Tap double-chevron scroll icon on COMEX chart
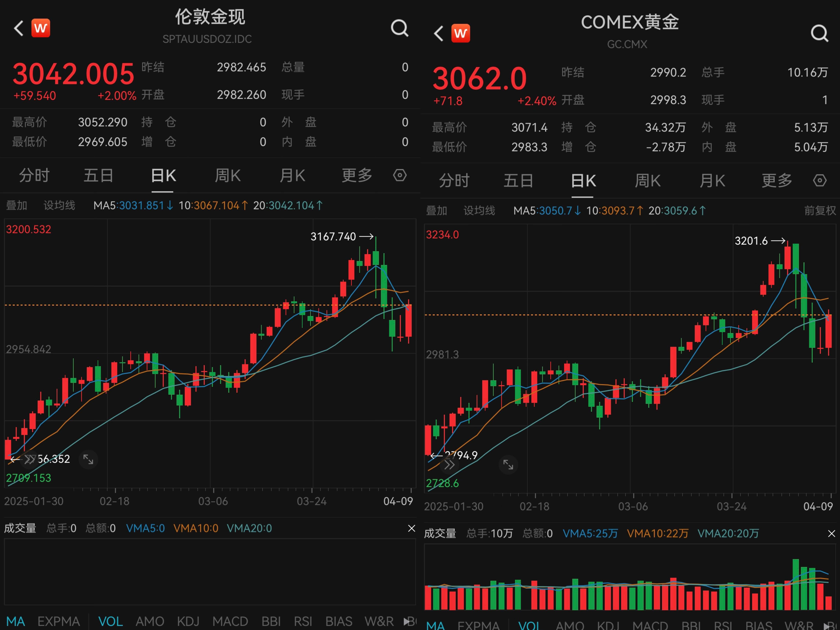This screenshot has width=840, height=630. [x=449, y=465]
